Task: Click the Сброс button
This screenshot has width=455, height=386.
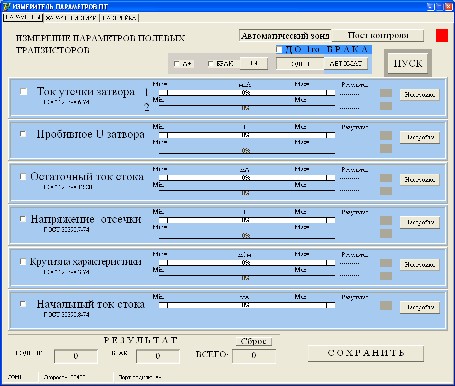Action: (254, 341)
